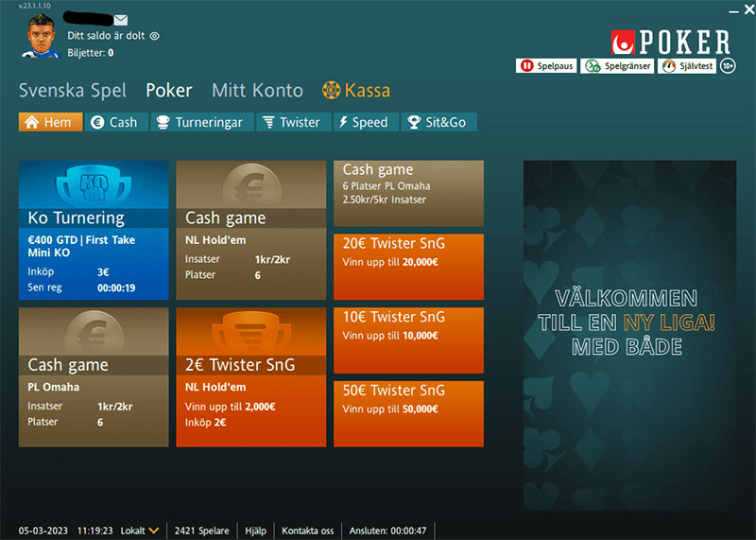Image resolution: width=756 pixels, height=540 pixels.
Task: Open Mitt Konto menu
Action: (257, 91)
